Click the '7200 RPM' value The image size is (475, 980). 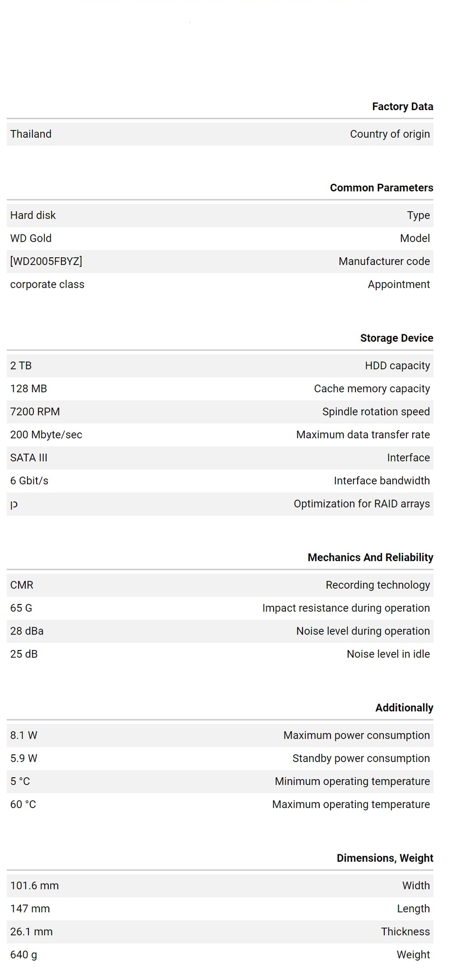click(x=35, y=412)
